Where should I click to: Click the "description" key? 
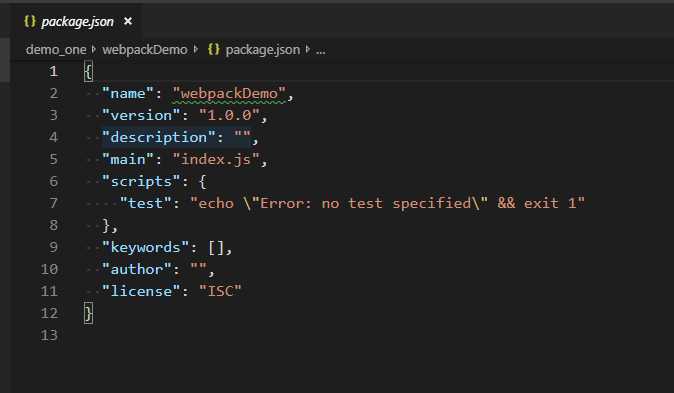click(x=159, y=137)
